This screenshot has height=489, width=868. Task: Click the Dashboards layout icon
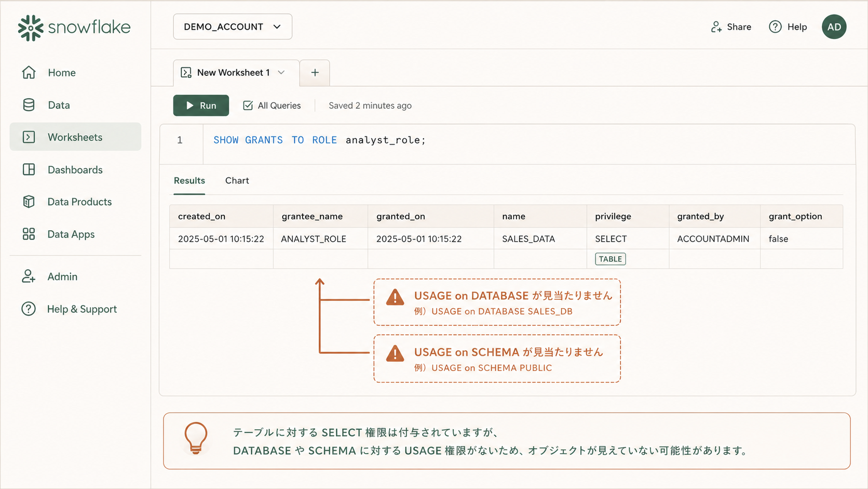click(x=29, y=169)
